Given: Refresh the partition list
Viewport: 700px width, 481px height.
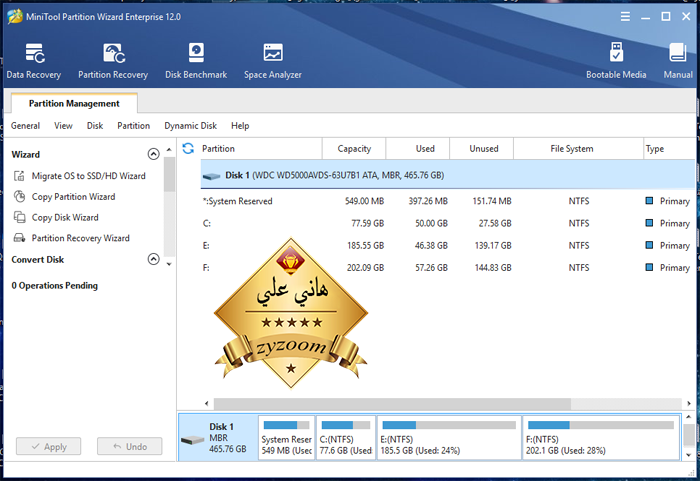Looking at the screenshot, I should (188, 148).
